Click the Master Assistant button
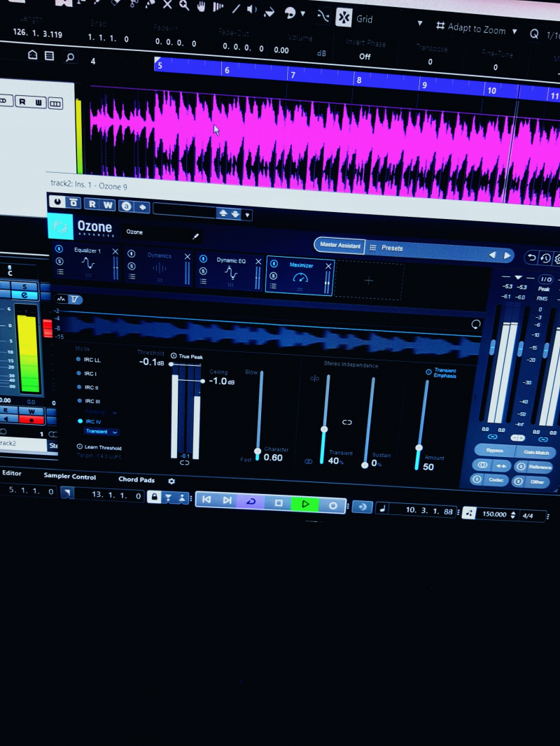560x746 pixels. 339,246
